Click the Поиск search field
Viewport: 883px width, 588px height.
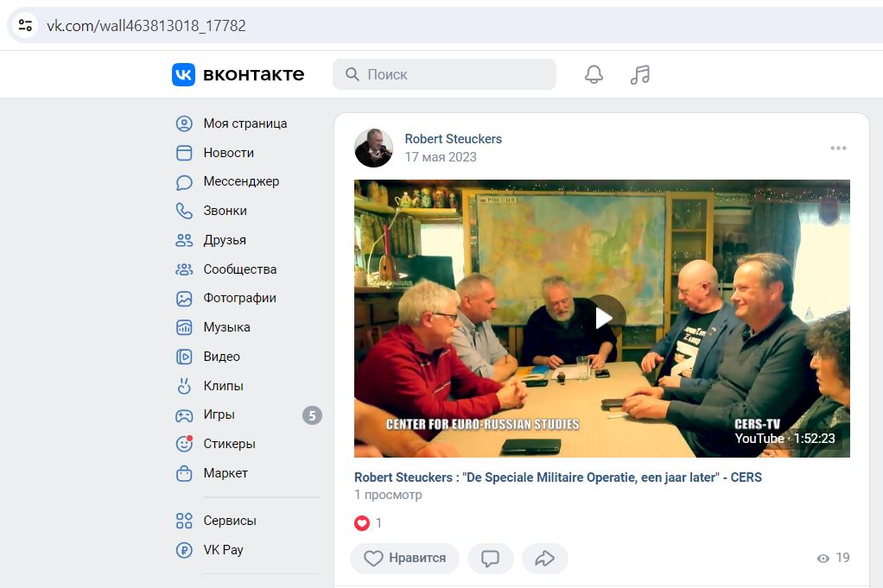pos(444,74)
